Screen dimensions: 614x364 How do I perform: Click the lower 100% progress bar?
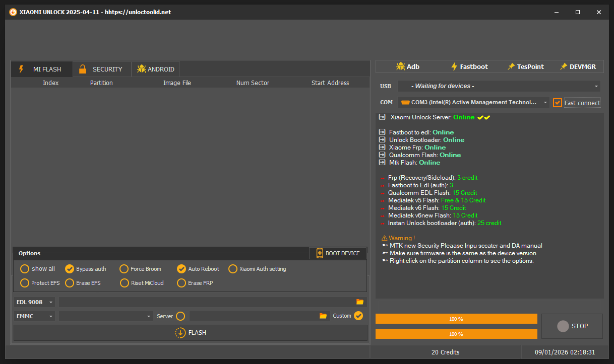click(456, 334)
